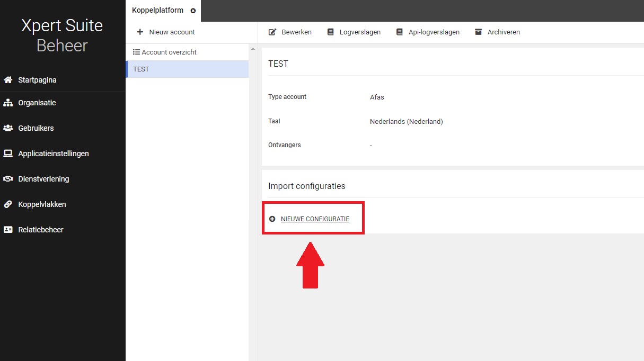The width and height of the screenshot is (644, 361).
Task: Open Api-logverslagen in the toolbar
Action: (433, 32)
